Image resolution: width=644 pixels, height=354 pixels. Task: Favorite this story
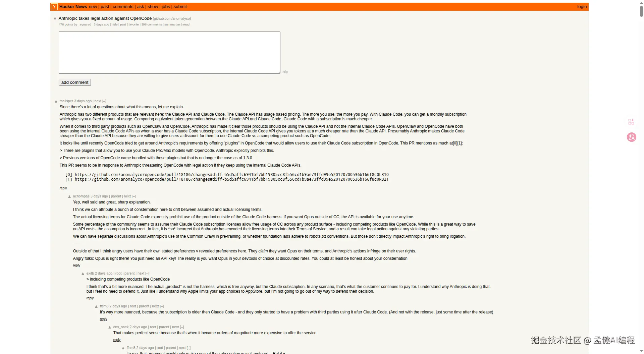click(133, 24)
